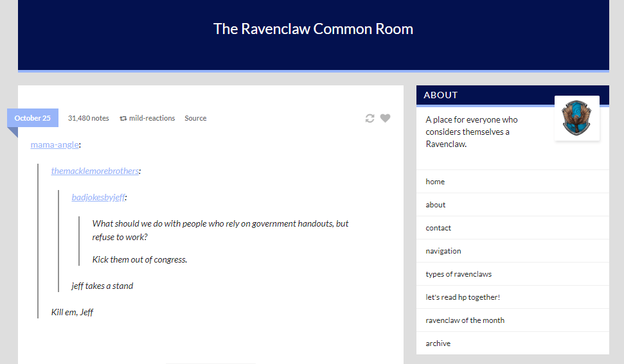This screenshot has height=364, width=624.
Task: Click the reblog arrows icon on the post
Action: (x=370, y=118)
